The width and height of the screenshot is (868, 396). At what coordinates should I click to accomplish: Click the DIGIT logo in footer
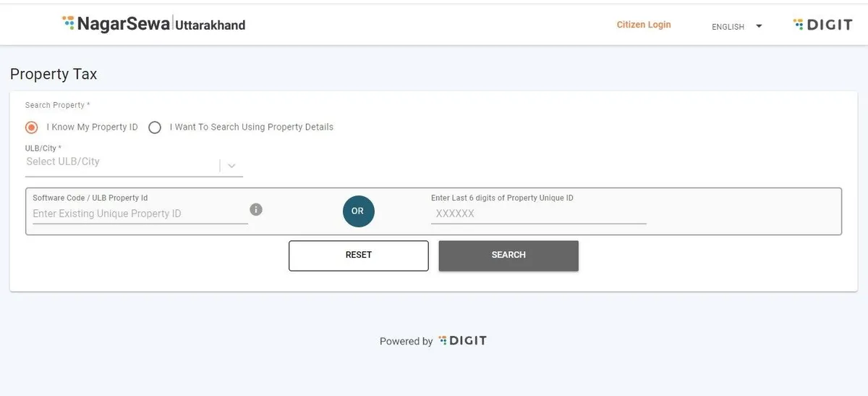(462, 340)
